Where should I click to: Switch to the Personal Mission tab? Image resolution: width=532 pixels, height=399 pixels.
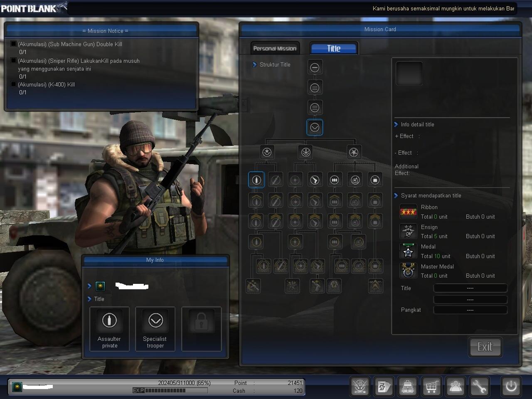275,48
